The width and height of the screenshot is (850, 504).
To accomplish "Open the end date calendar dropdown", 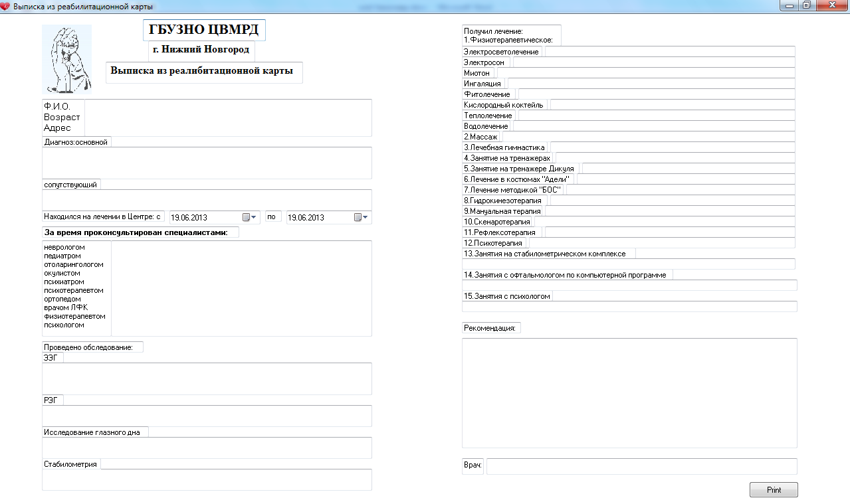I will [x=362, y=217].
